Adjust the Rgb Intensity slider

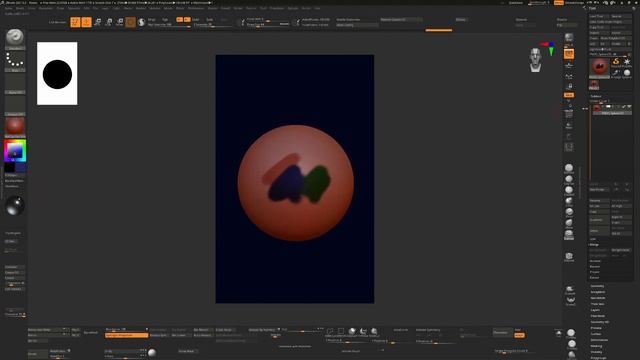pyautogui.click(x=168, y=25)
